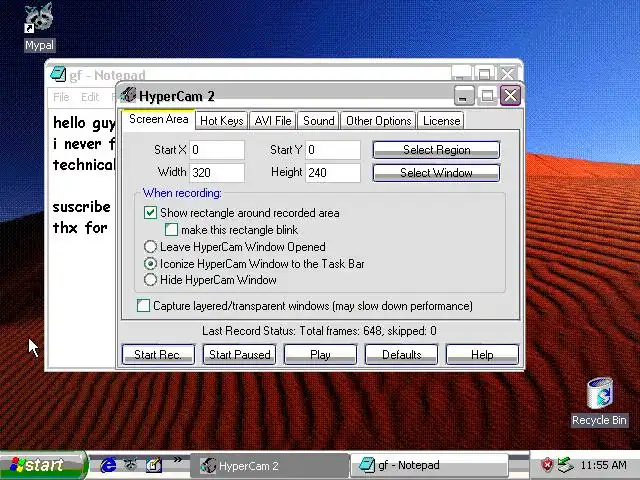The width and height of the screenshot is (640, 480).
Task: Enable Capture layered/transparent windows checkbox
Action: [x=143, y=306]
